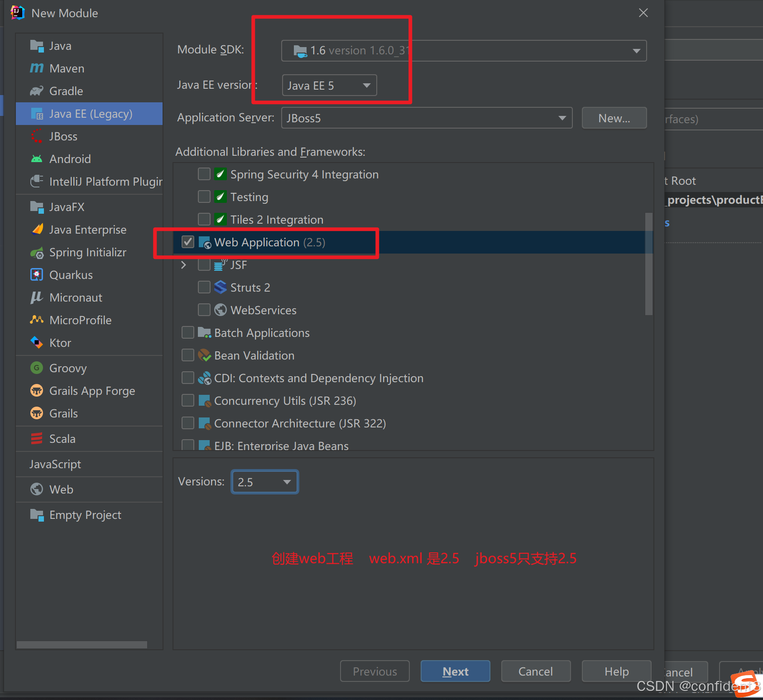Click the red JBoss icon
The height and width of the screenshot is (700, 763).
[x=37, y=136]
